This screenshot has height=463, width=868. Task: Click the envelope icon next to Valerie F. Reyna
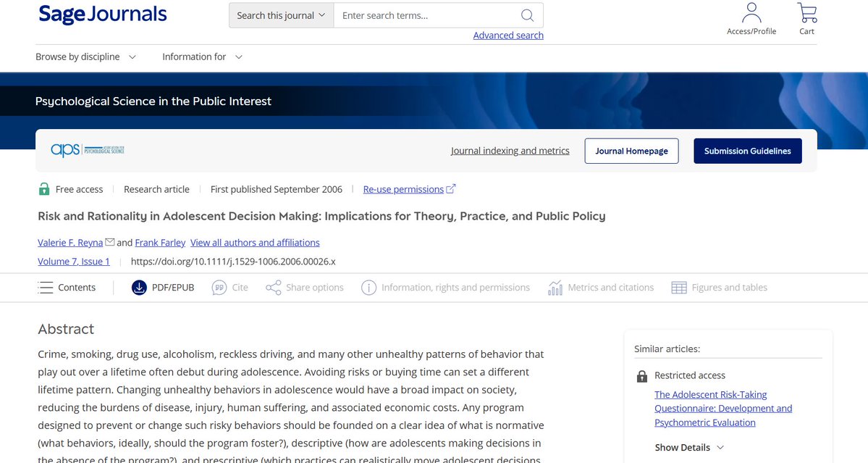point(109,242)
